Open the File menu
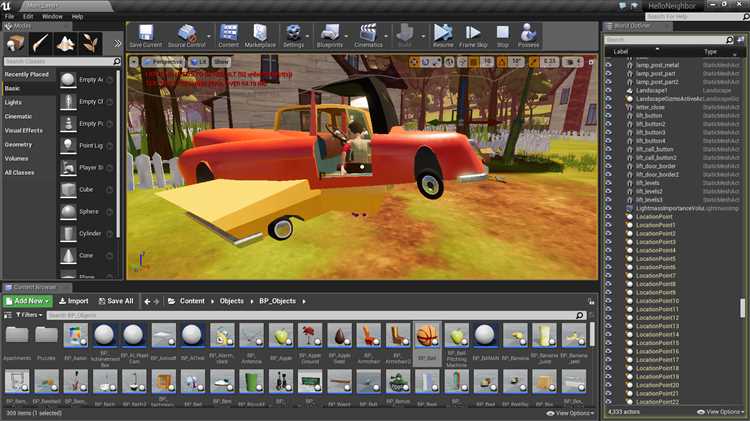Image resolution: width=750 pixels, height=421 pixels. [10, 16]
